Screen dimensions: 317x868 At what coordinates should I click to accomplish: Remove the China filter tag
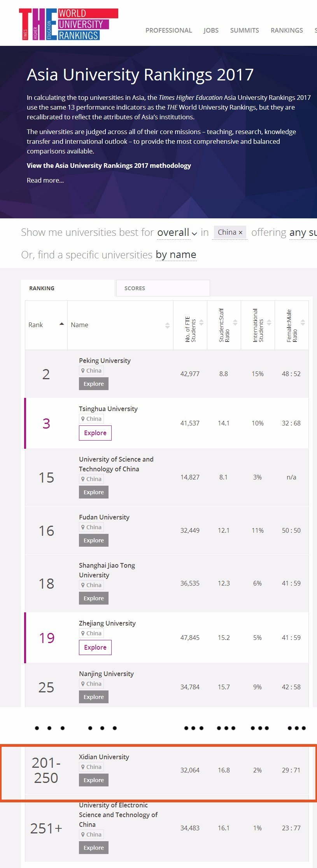pyautogui.click(x=240, y=232)
